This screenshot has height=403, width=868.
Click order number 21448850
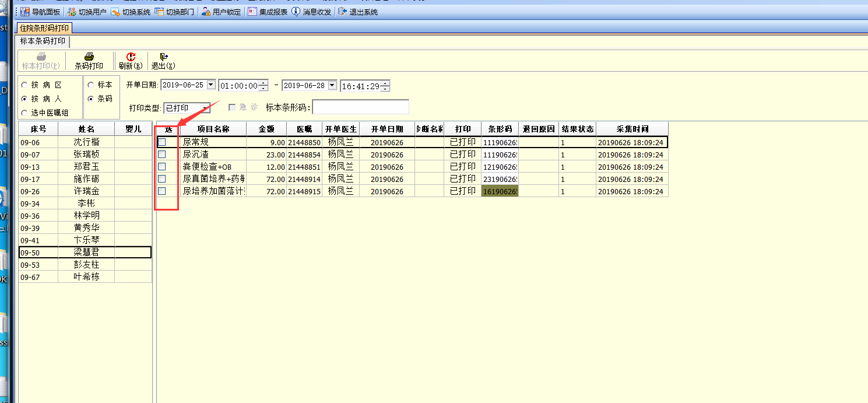[x=304, y=142]
